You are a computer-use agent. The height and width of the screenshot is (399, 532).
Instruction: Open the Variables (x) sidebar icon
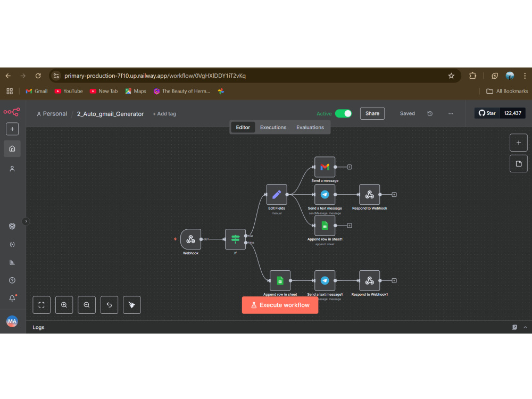coord(12,244)
